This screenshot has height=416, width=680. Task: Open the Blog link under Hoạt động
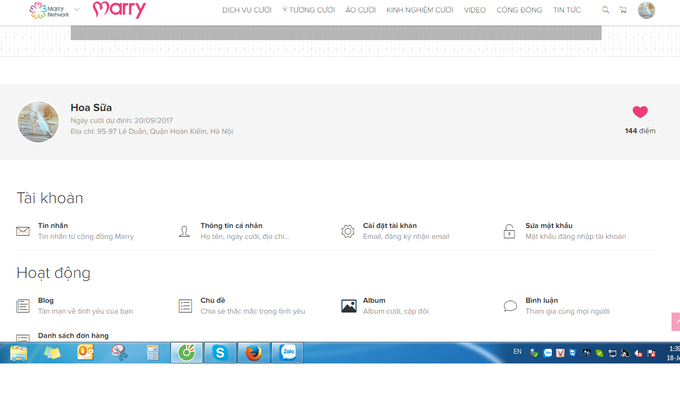coord(46,300)
